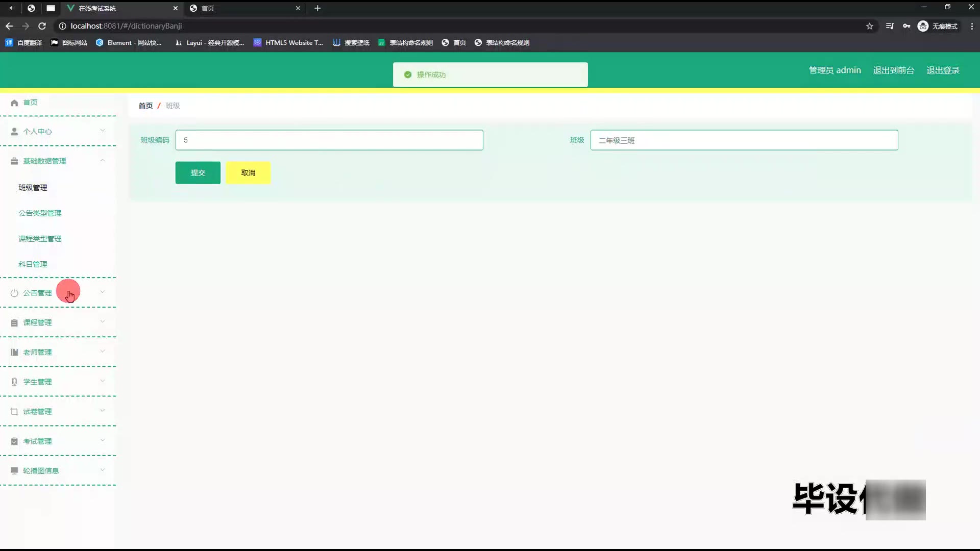Click the monitor icon beside 轮播图信息
This screenshot has height=551, width=980.
coord(14,470)
